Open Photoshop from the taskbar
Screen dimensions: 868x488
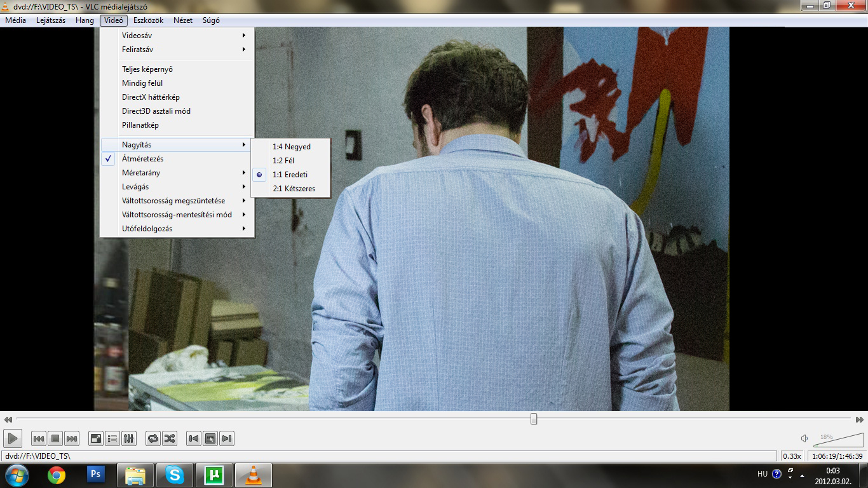pos(96,475)
